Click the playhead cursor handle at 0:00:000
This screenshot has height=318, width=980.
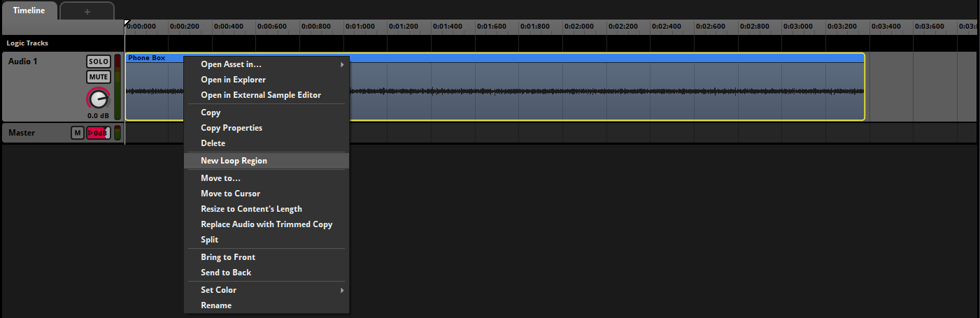point(127,24)
